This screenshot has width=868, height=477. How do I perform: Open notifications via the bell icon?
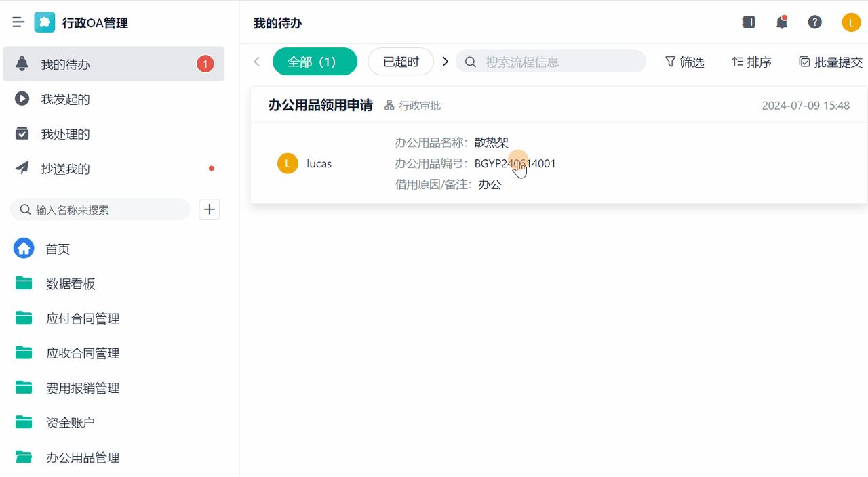[x=781, y=22]
